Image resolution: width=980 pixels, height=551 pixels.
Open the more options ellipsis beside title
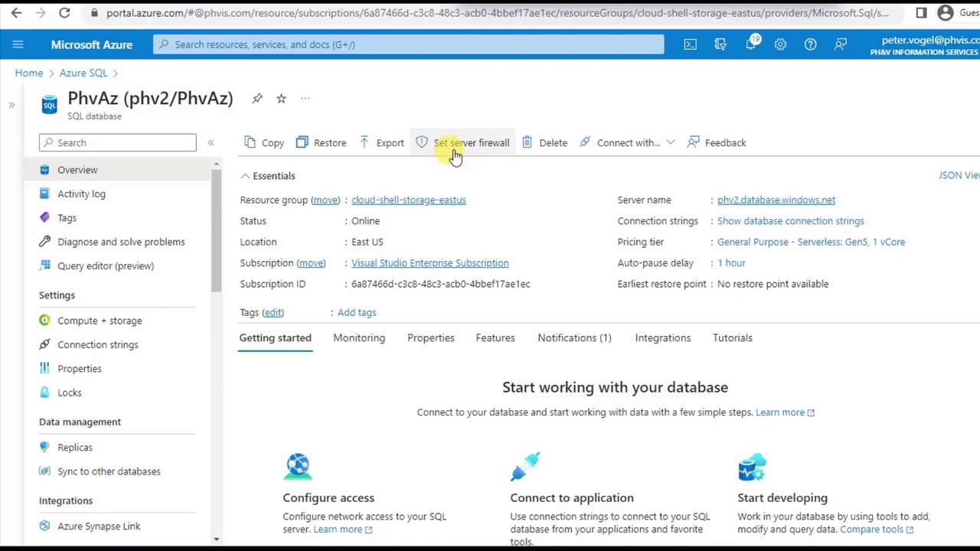[305, 98]
